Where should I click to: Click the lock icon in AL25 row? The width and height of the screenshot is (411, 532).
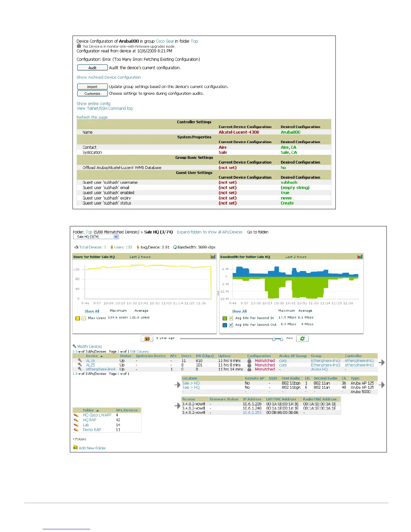(249, 365)
